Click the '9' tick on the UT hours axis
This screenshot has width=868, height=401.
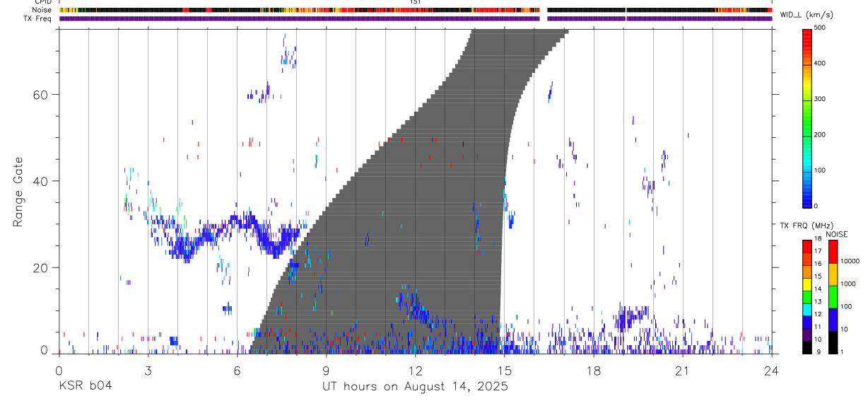(326, 371)
